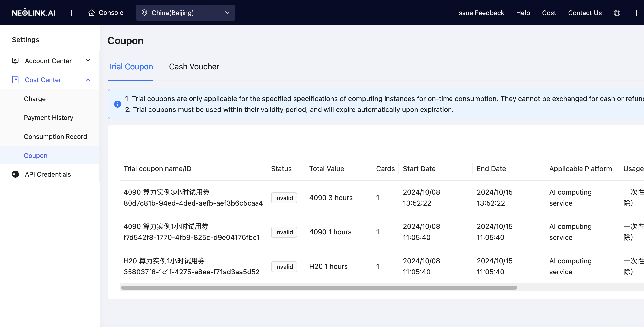This screenshot has width=644, height=327.
Task: Open Payment History page
Action: (x=49, y=118)
